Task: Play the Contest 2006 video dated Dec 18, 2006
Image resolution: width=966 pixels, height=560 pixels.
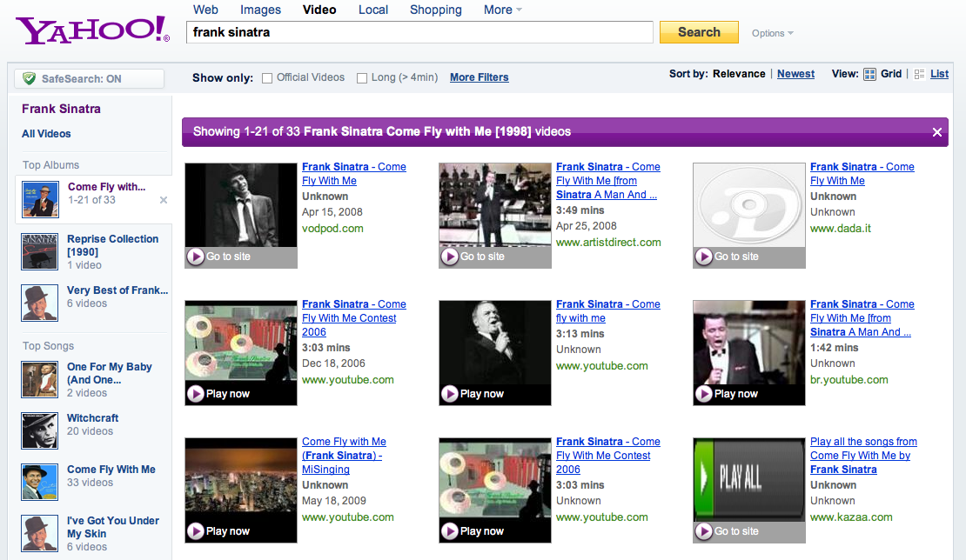Action: click(x=195, y=394)
